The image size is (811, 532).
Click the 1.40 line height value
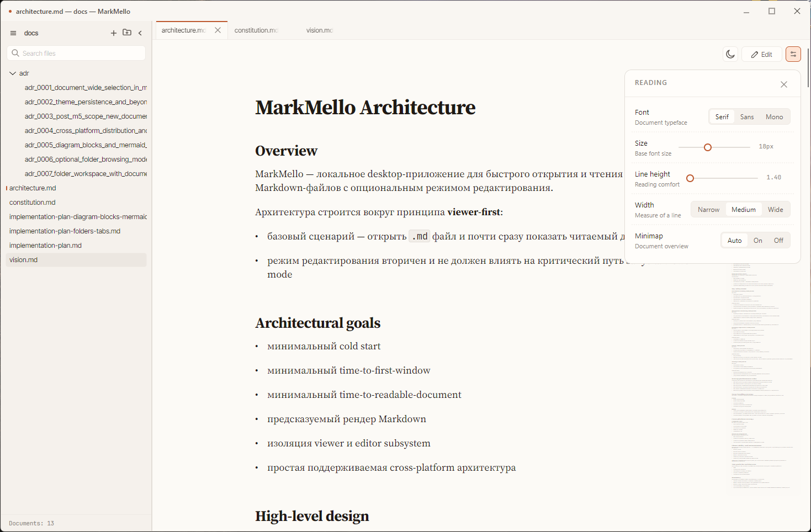coord(773,178)
